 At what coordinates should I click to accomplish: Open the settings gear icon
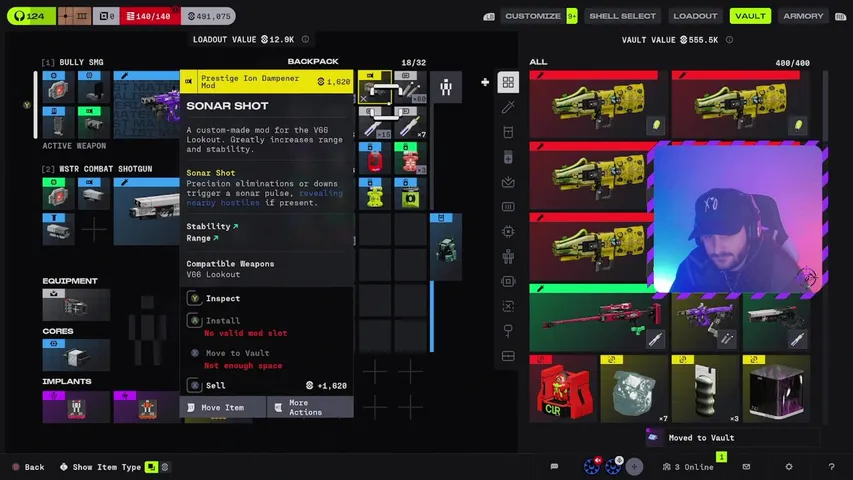pyautogui.click(x=789, y=466)
